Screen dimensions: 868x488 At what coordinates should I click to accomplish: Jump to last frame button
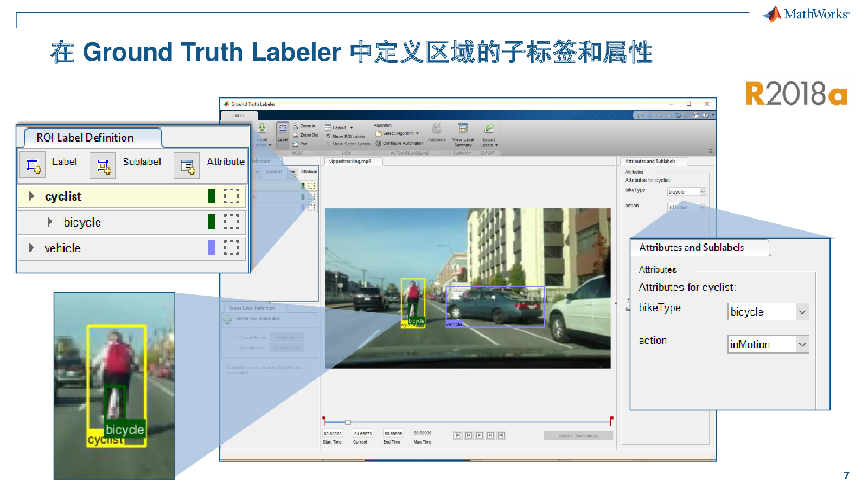coord(501,435)
